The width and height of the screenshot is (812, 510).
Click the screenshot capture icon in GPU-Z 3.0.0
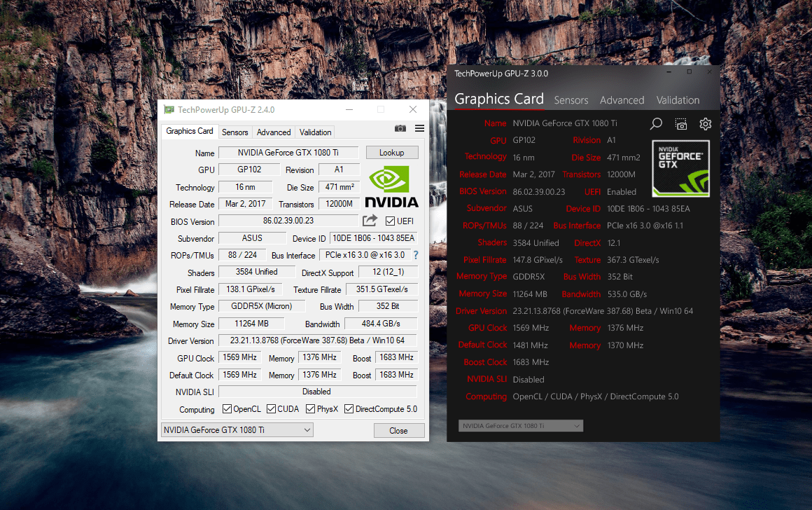681,124
